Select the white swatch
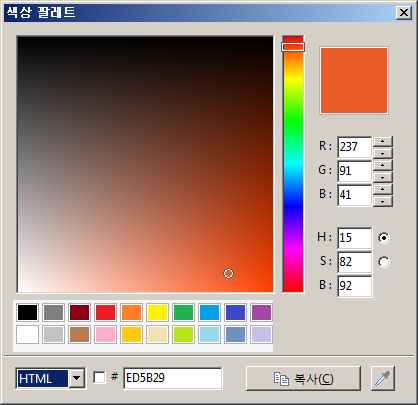418x405 pixels. (x=28, y=335)
